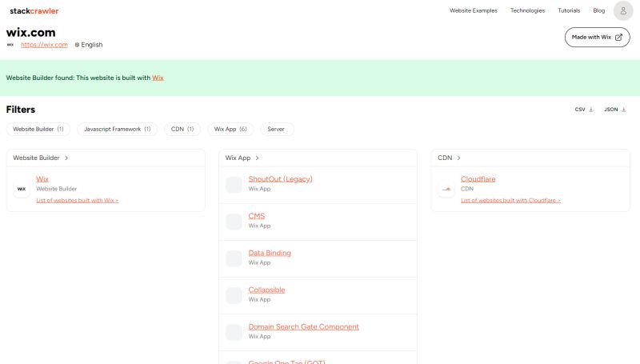The height and width of the screenshot is (364, 640).
Task: Open Domain Search Gate Component link
Action: [x=304, y=327]
